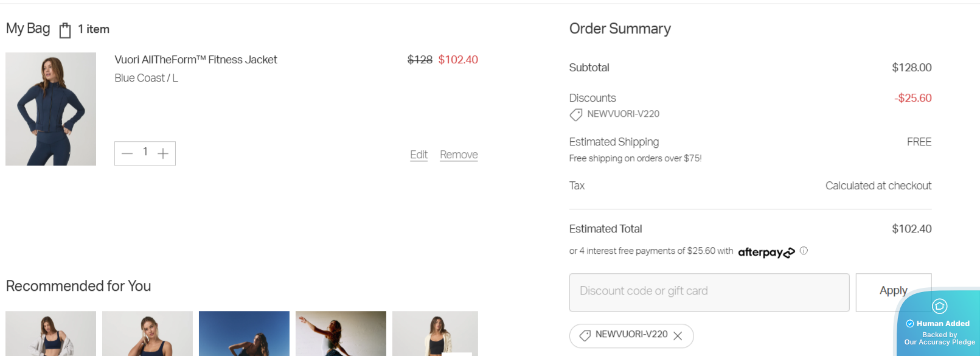Open fourth recommended product thumbnail

[341, 333]
